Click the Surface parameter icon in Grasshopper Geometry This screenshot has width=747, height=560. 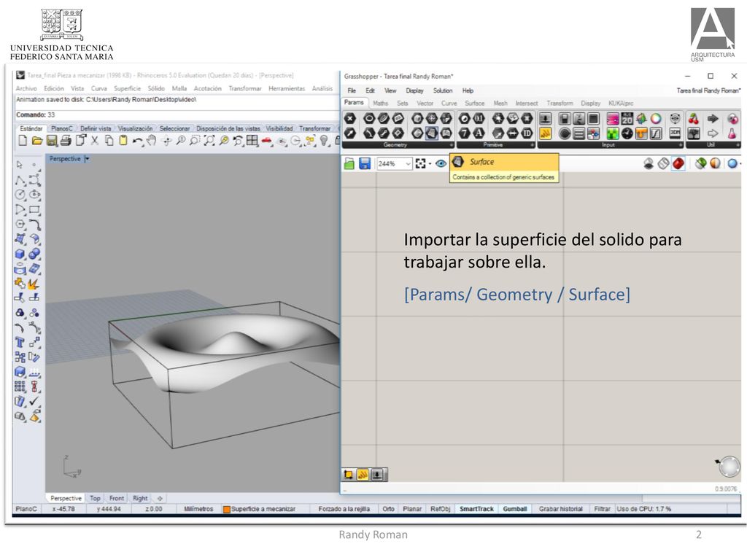coord(432,133)
